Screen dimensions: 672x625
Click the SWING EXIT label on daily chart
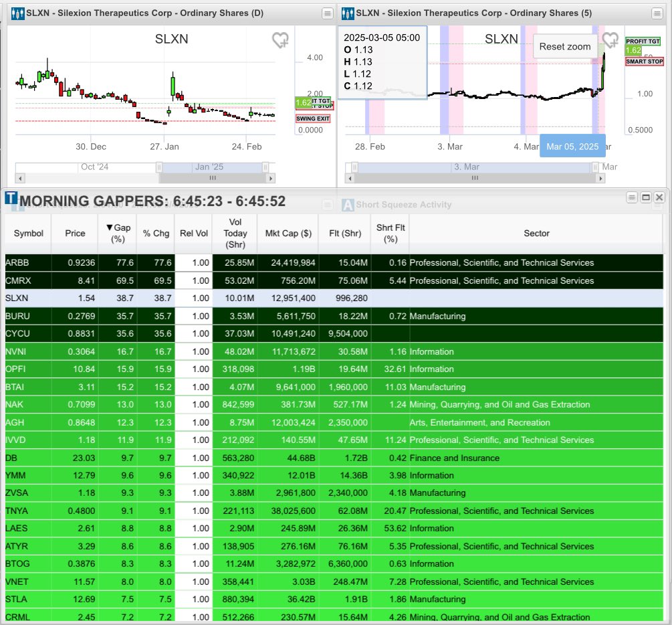click(x=313, y=118)
